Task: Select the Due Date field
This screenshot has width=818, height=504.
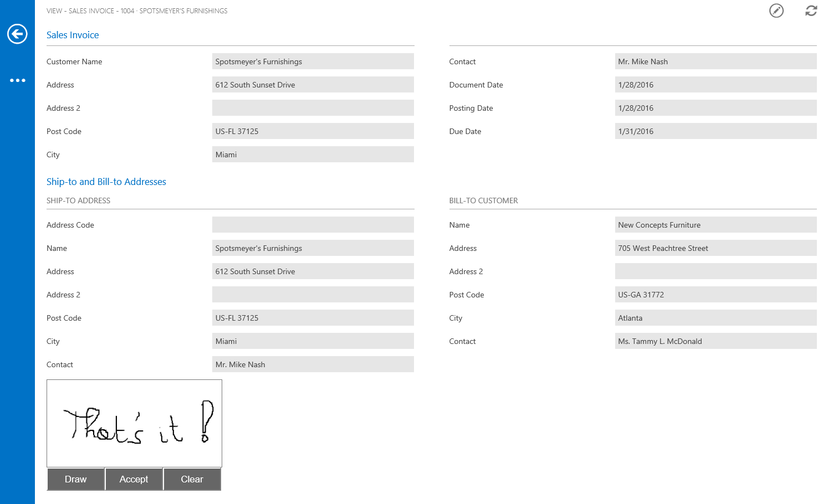Action: (x=715, y=131)
